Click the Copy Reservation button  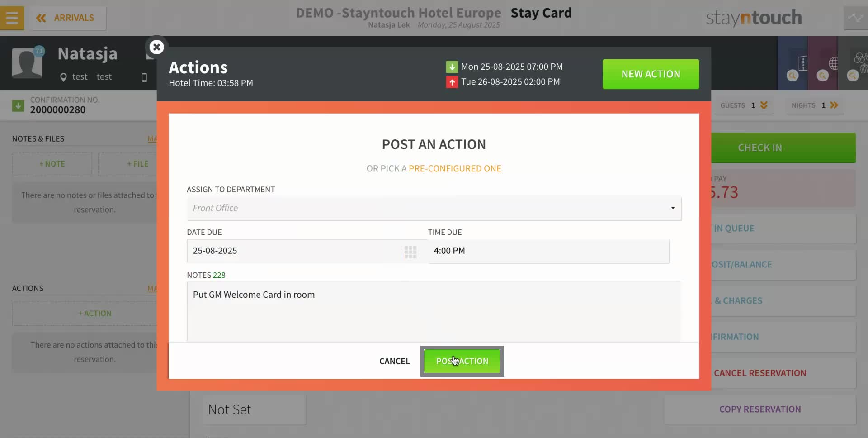(x=760, y=409)
